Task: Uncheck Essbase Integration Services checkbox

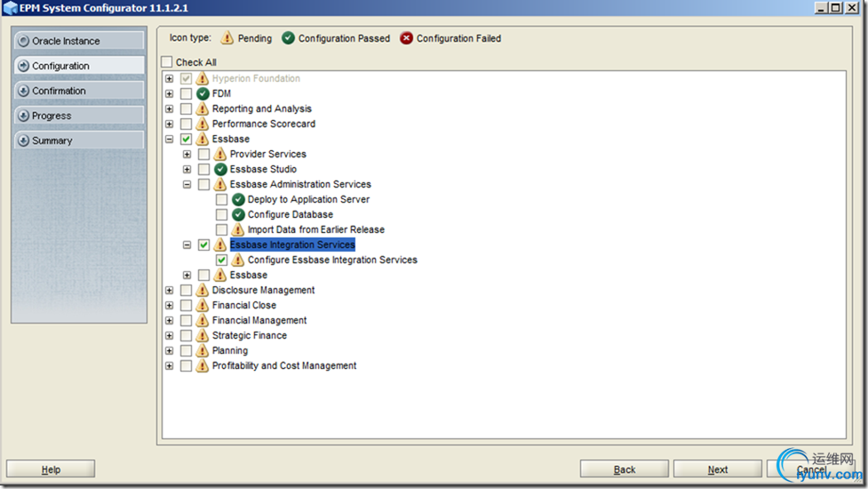Action: coord(203,244)
